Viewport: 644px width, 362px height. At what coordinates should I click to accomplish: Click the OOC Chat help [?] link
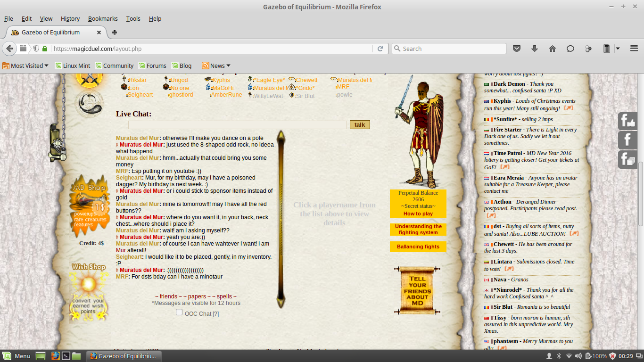(x=215, y=314)
